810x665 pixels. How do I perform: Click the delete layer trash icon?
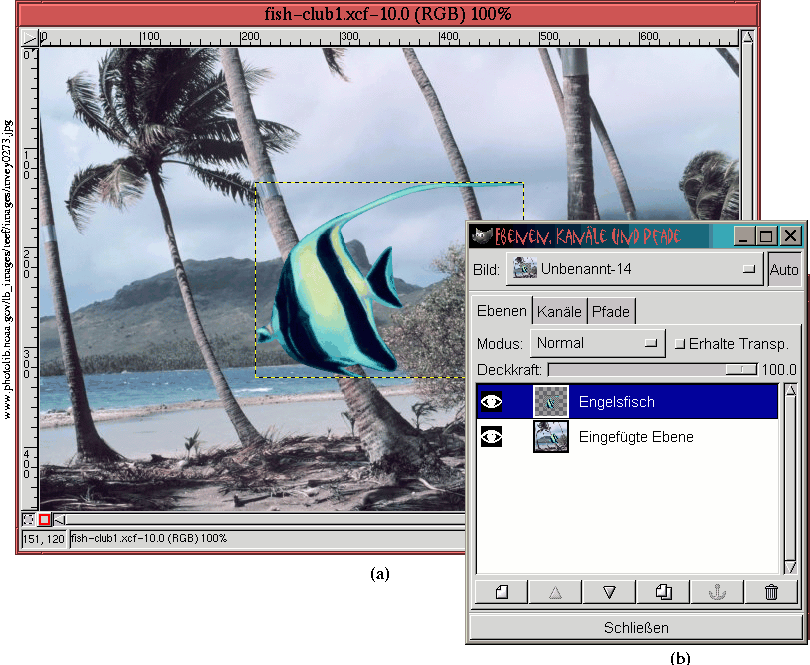pos(771,591)
